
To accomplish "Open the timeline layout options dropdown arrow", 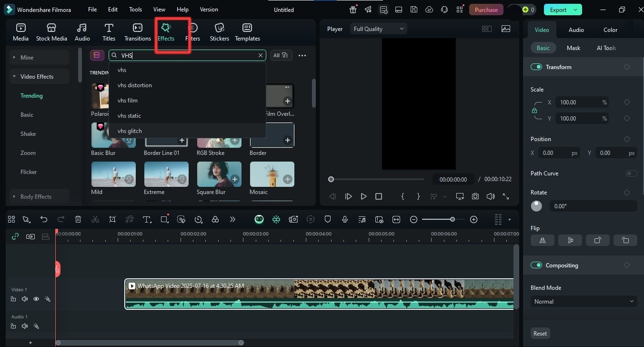I will pos(510,220).
